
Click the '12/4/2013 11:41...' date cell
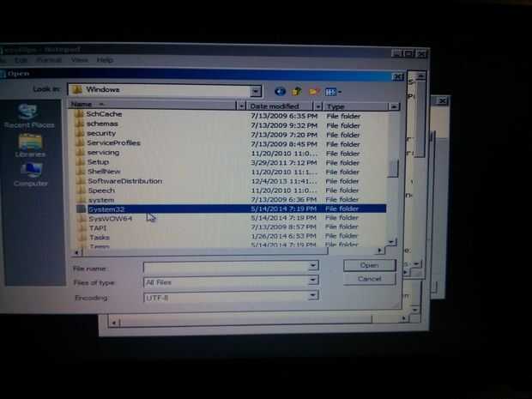coord(284,181)
